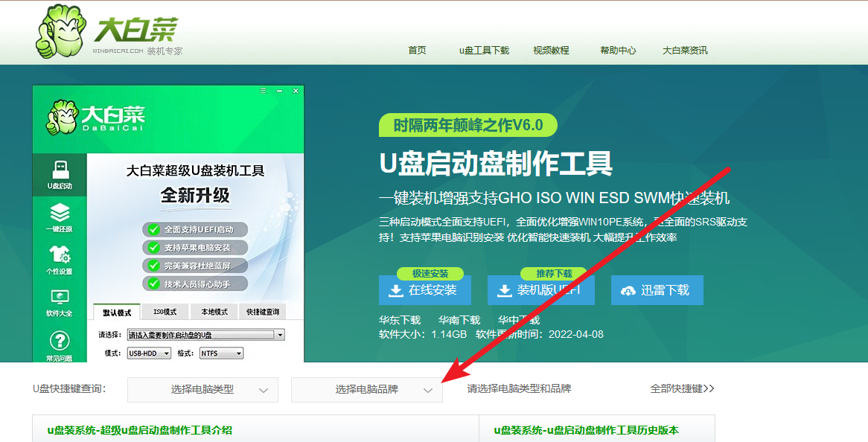Screen dimensions: 868x442
Task: Open the 一键还原 sidebar icon
Action: (60, 214)
